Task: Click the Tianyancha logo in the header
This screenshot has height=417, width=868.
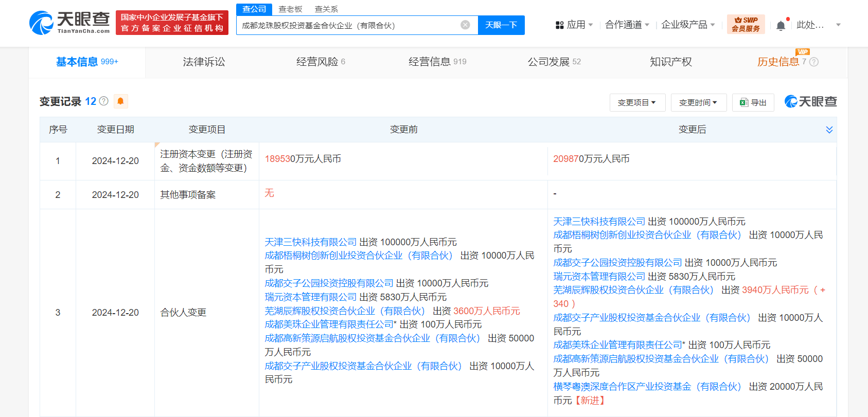Action: [x=69, y=23]
